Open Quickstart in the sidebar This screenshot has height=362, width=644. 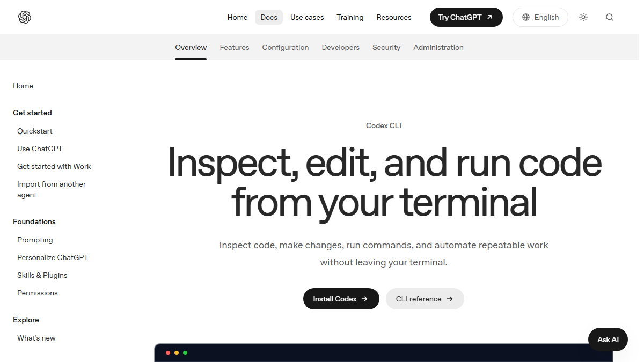pyautogui.click(x=35, y=131)
